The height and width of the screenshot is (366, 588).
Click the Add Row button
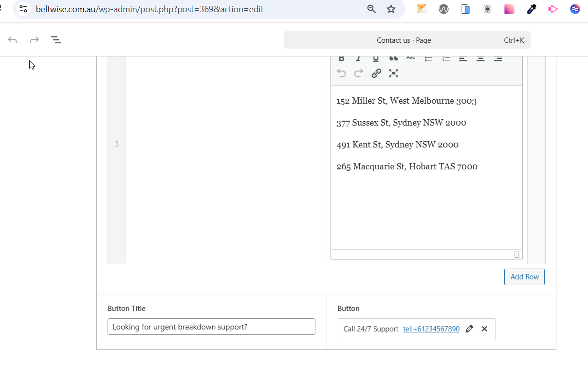(x=524, y=277)
